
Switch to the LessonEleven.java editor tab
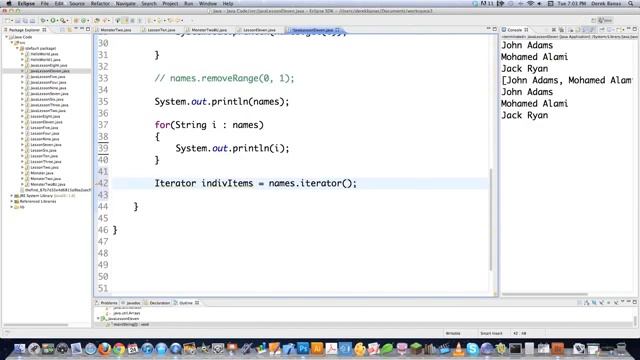pyautogui.click(x=259, y=30)
